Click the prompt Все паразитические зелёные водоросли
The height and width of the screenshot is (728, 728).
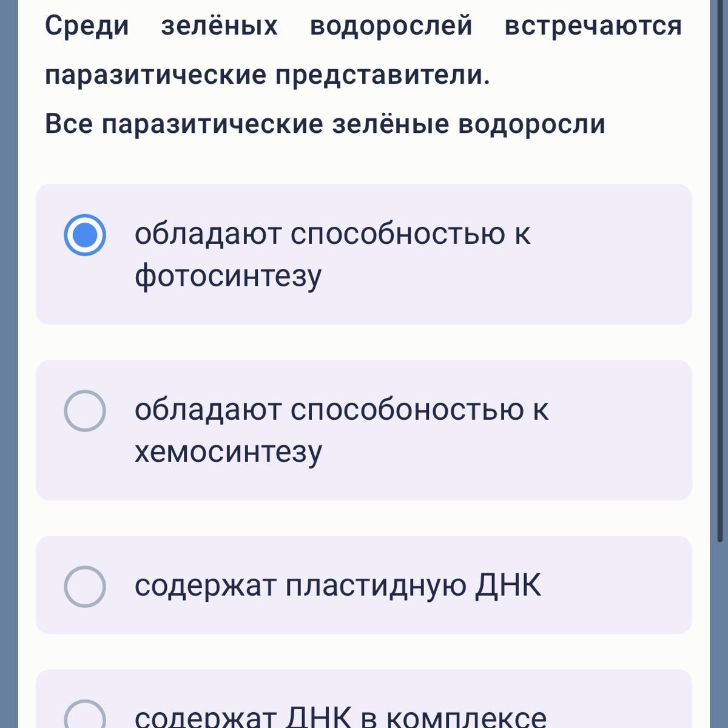point(325,124)
